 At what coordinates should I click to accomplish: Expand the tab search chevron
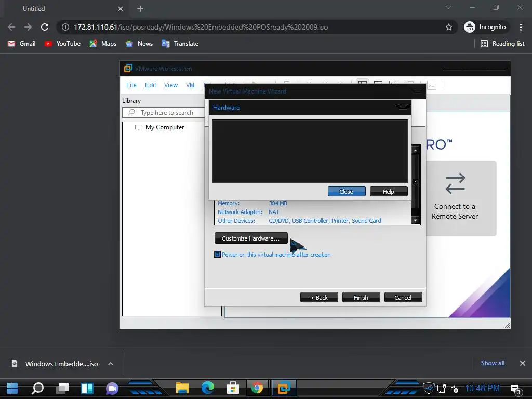(448, 7)
